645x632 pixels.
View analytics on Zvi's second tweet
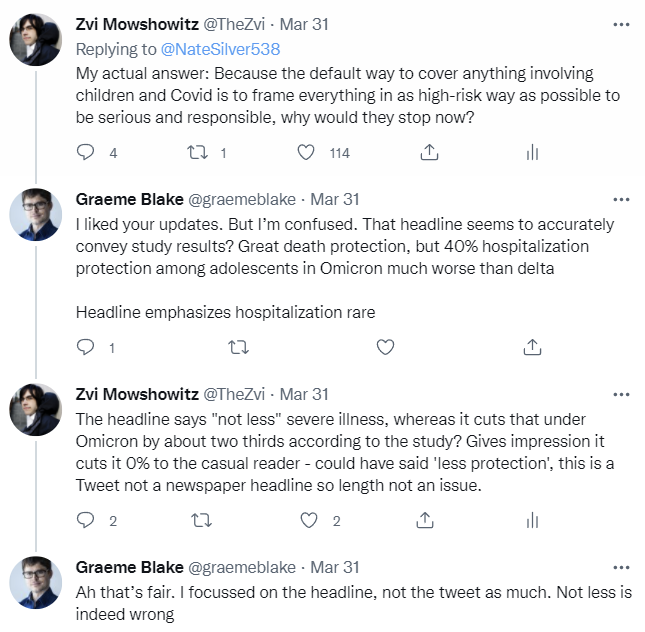point(532,519)
